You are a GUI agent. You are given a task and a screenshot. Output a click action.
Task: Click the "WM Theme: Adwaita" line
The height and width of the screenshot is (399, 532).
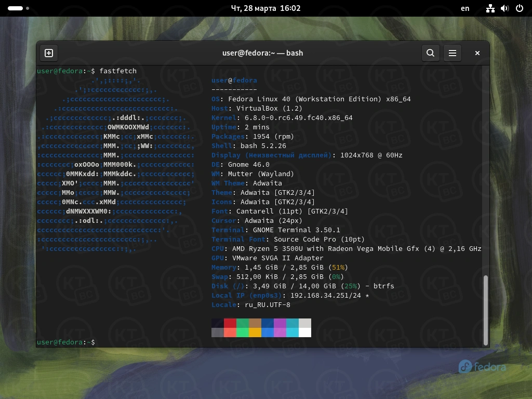tap(247, 183)
